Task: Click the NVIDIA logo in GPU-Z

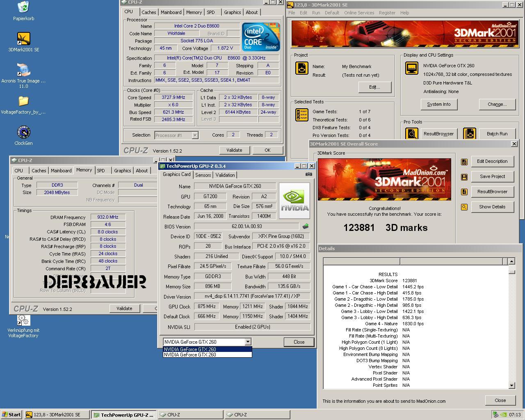Action: click(x=294, y=201)
